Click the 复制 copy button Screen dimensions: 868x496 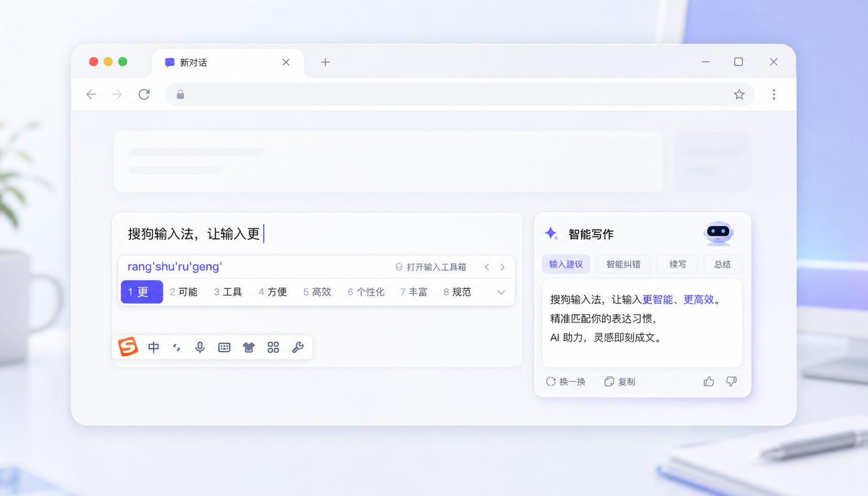point(619,381)
